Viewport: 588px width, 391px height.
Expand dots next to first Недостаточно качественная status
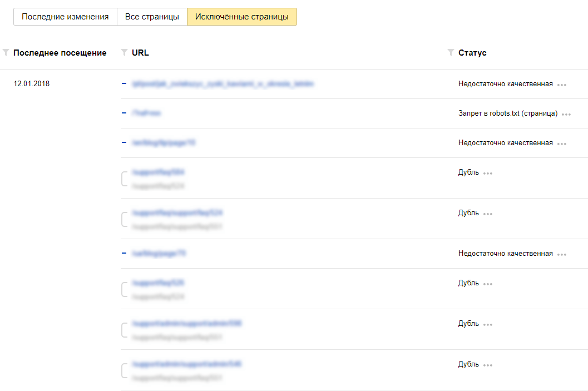point(562,85)
